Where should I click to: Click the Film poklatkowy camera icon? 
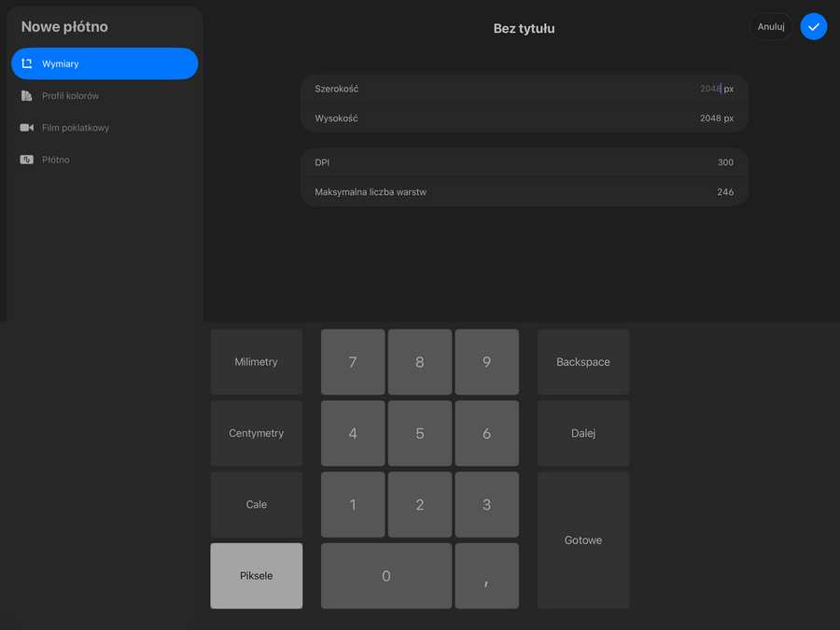point(27,128)
